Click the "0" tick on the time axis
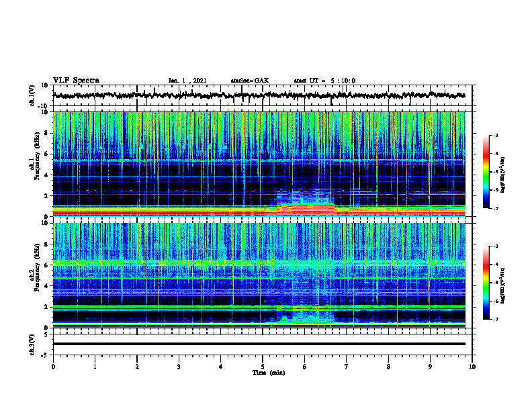This screenshot has width=532, height=411. click(53, 367)
